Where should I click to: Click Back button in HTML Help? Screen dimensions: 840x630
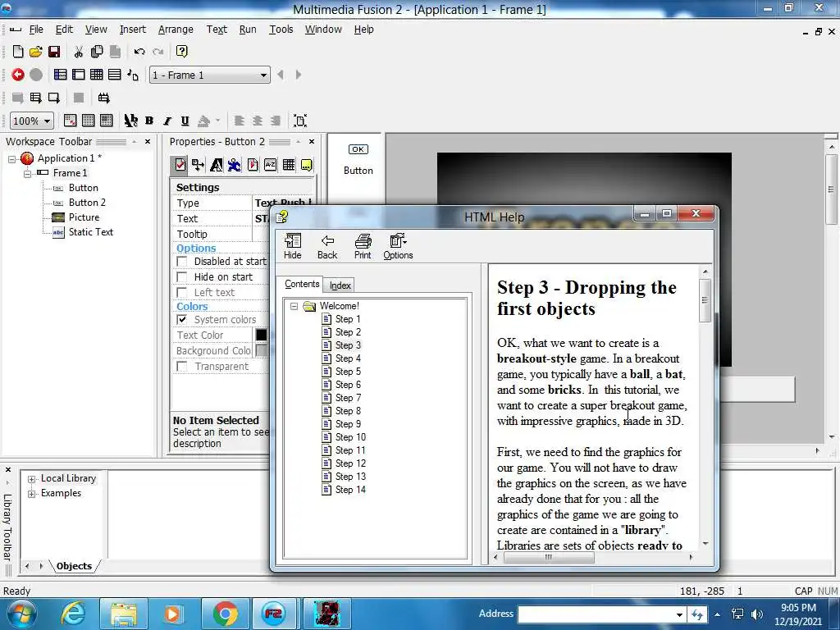327,246
